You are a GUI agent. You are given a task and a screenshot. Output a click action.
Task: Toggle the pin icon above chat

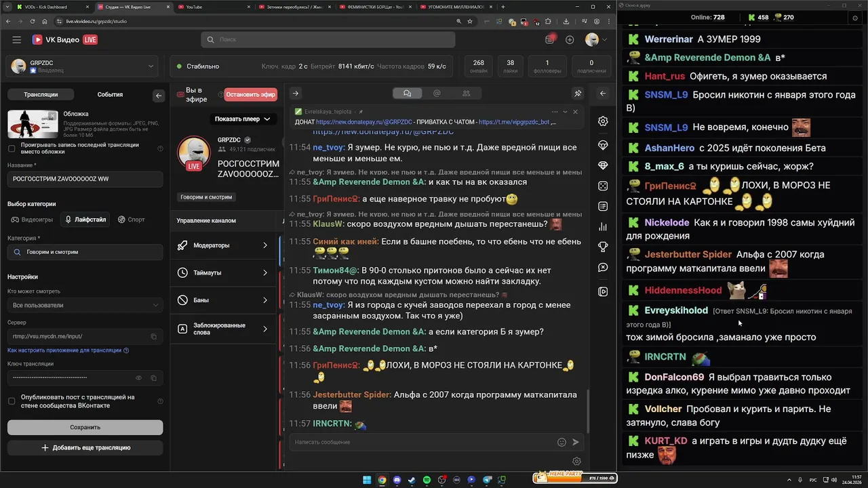click(x=578, y=94)
